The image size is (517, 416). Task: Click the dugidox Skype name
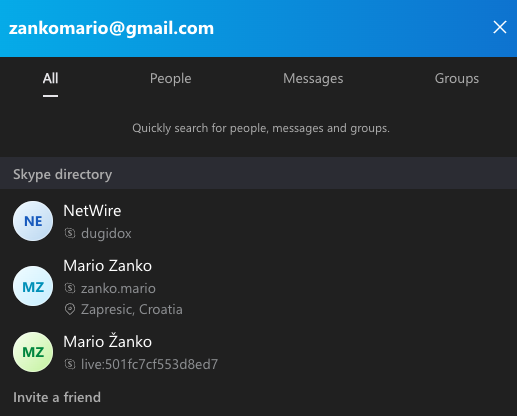(106, 233)
